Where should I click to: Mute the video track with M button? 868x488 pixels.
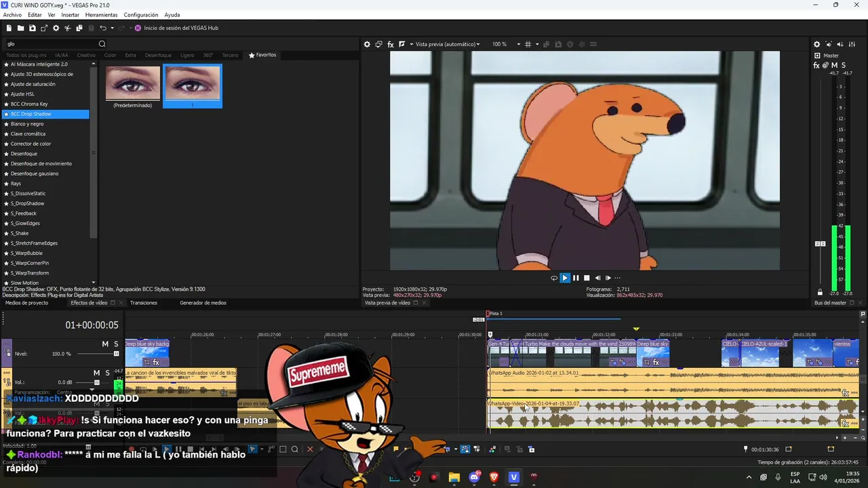coord(105,344)
